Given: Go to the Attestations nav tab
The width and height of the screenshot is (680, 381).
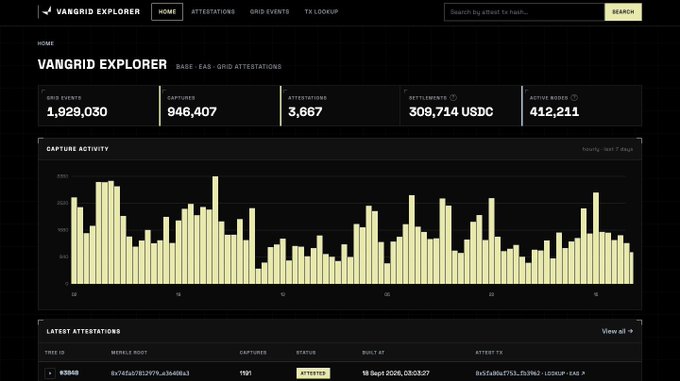Looking at the screenshot, I should point(213,12).
